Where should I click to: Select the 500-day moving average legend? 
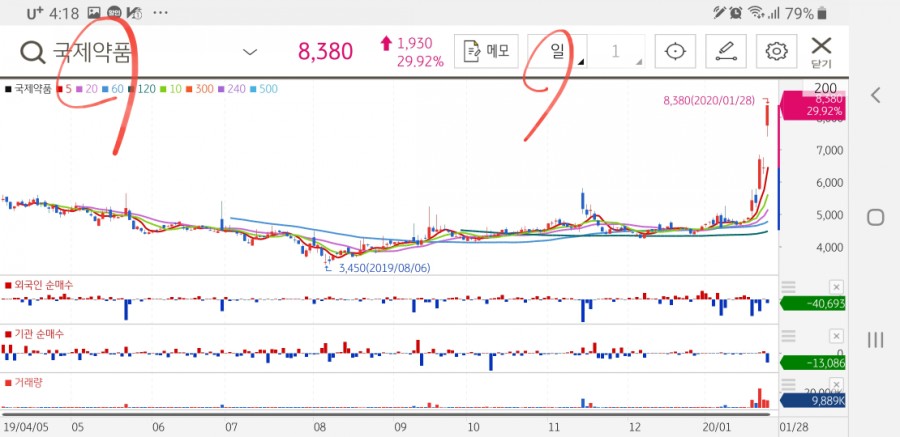pos(263,89)
